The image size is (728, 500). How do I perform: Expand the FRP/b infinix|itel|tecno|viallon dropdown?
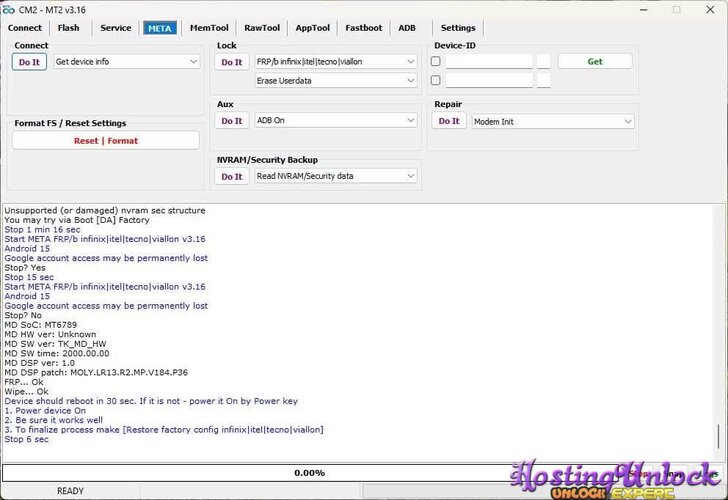tap(336, 61)
